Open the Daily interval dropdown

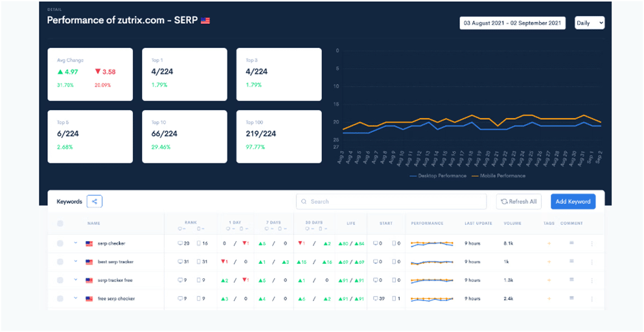(590, 23)
